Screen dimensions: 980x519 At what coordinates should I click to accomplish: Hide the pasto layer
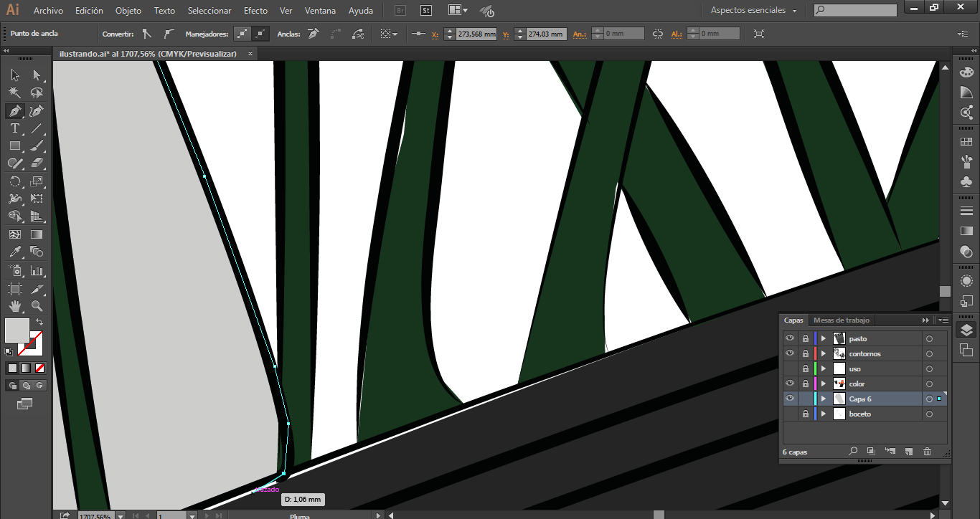[790, 338]
